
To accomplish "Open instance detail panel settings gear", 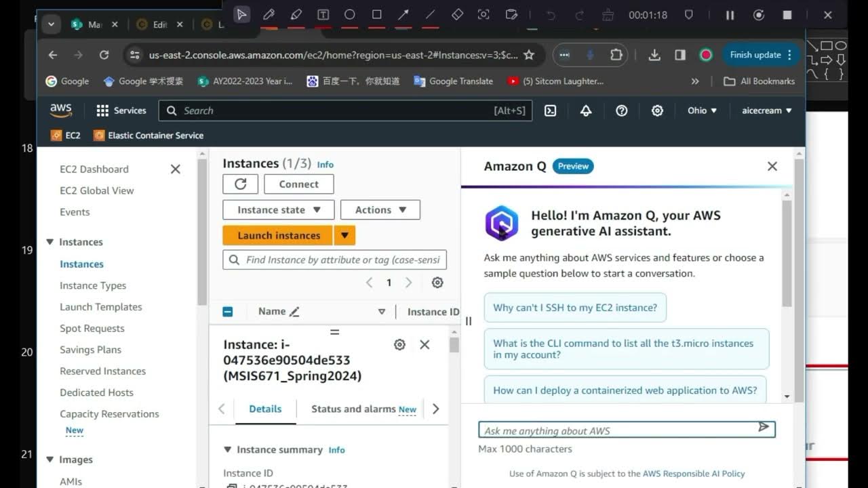I will pyautogui.click(x=399, y=345).
